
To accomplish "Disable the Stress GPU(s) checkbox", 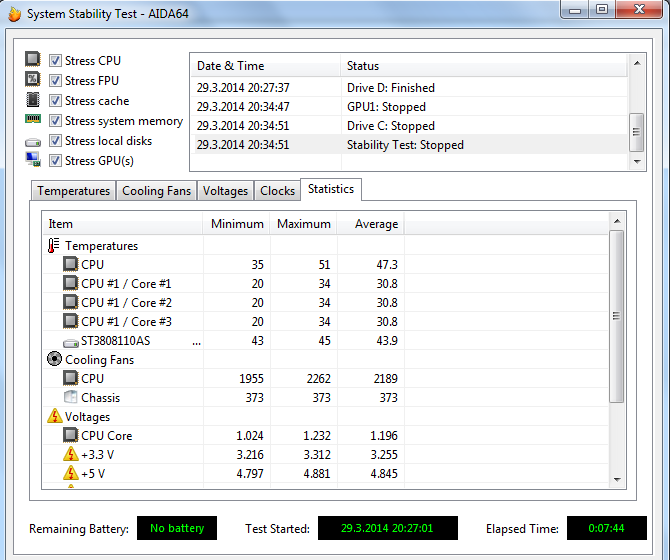I will point(55,161).
